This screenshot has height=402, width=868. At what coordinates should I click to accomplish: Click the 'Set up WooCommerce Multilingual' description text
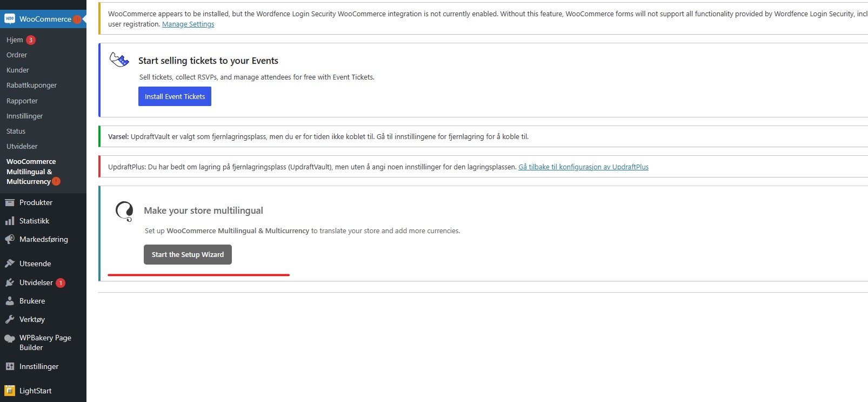(x=302, y=230)
